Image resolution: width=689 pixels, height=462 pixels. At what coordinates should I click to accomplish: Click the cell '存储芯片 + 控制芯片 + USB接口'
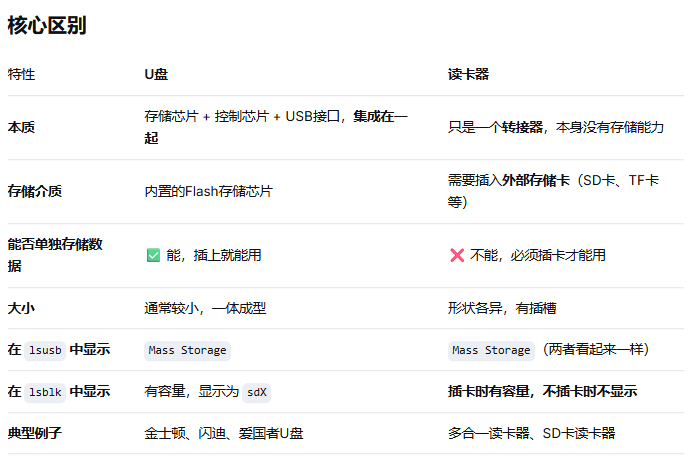click(x=276, y=127)
